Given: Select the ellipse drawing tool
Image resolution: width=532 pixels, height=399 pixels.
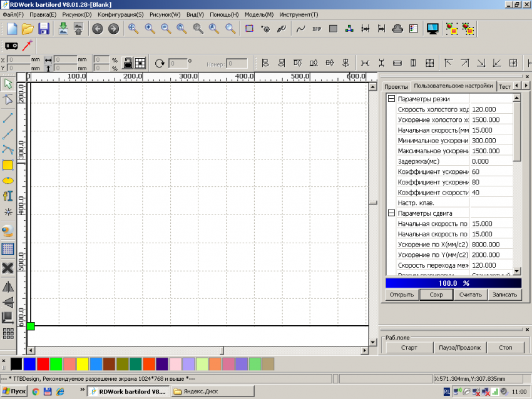Looking at the screenshot, I should click(x=8, y=180).
